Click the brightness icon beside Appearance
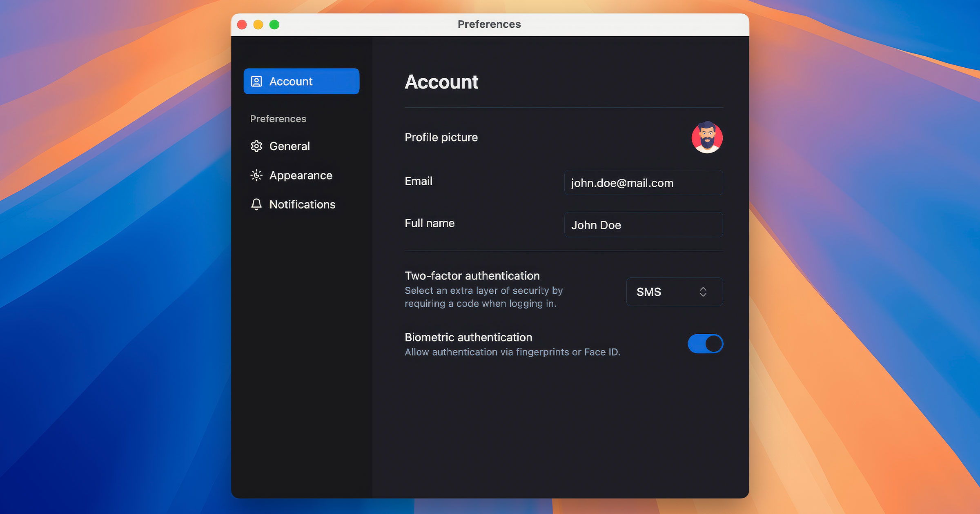The image size is (980, 514). pos(256,175)
